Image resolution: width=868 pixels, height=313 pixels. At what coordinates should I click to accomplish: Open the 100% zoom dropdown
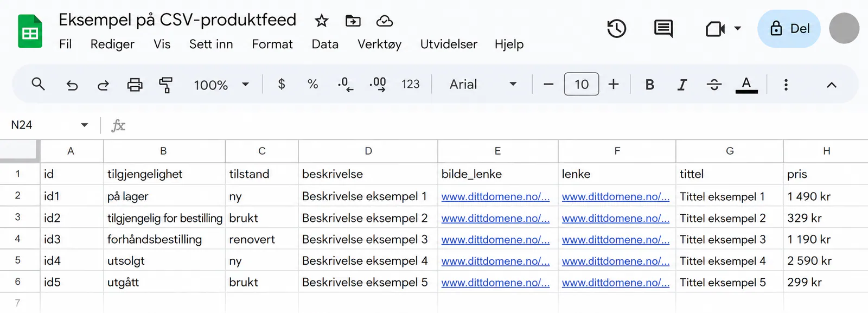tap(221, 85)
